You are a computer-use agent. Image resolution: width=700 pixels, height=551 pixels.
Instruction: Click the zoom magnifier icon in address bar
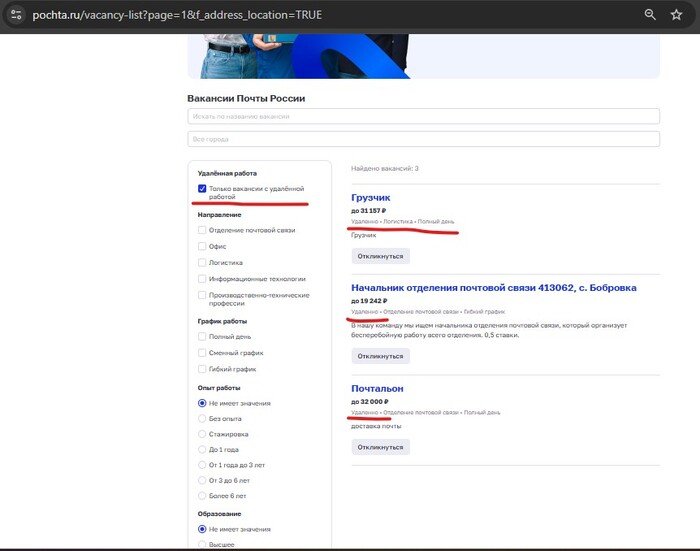[x=650, y=15]
